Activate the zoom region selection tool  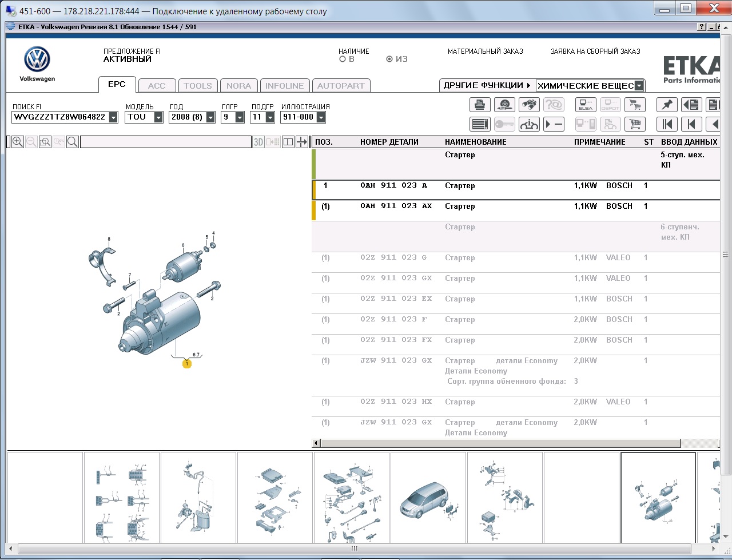point(45,142)
